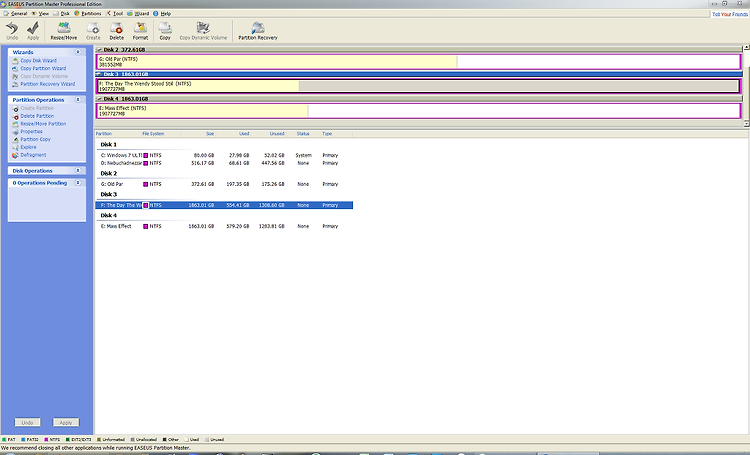Open the Disk menu
750x455 pixels.
[62, 13]
